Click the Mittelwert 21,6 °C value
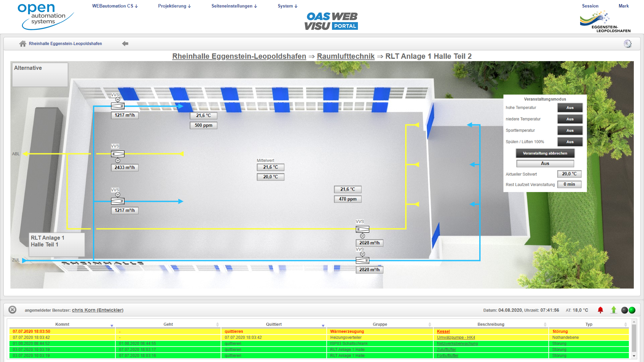Screen dimensions: 644x362 pyautogui.click(x=271, y=167)
